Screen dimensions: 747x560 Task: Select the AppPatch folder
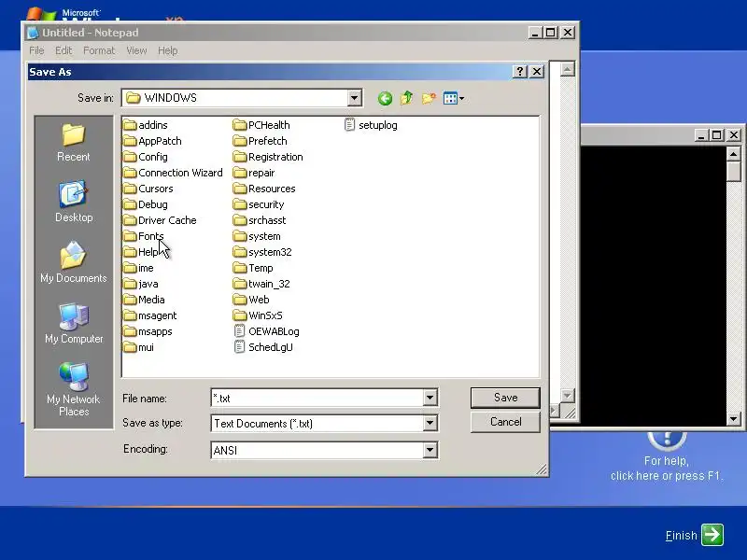click(x=152, y=141)
